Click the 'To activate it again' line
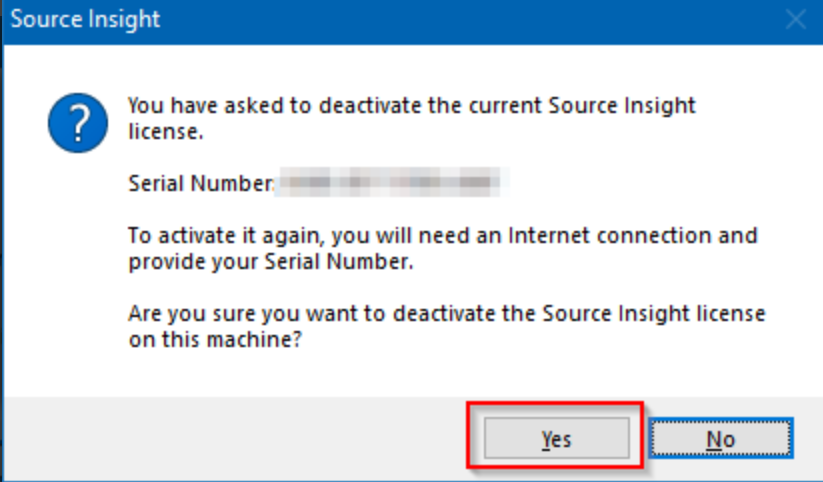The width and height of the screenshot is (823, 482). coord(442,236)
